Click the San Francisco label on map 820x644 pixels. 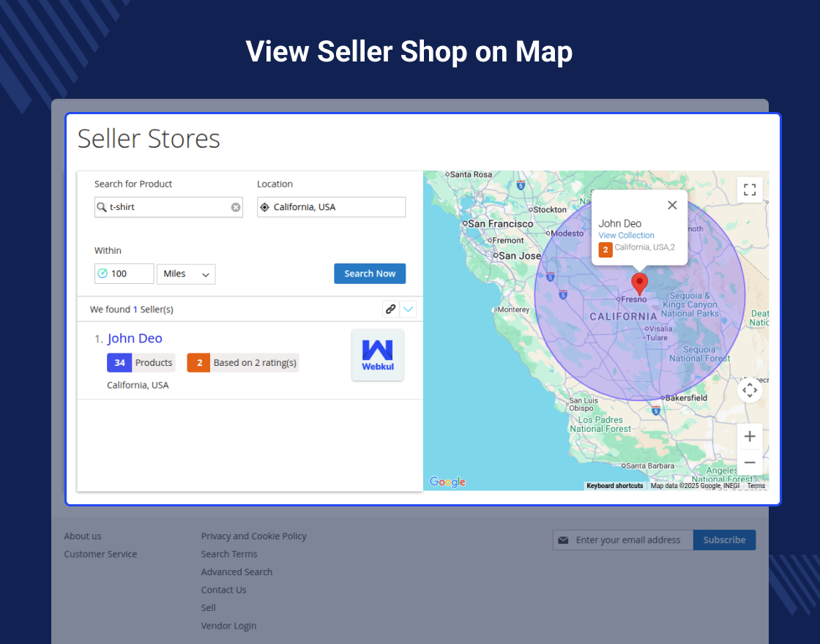[501, 224]
